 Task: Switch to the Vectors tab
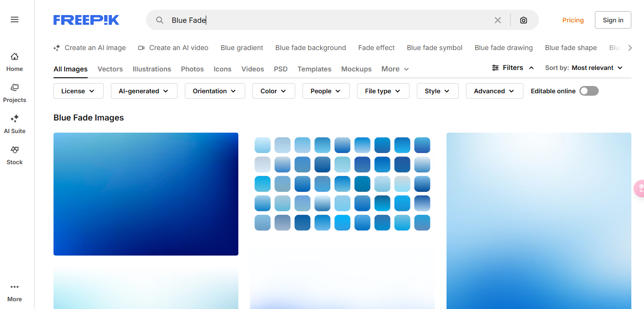tap(110, 69)
